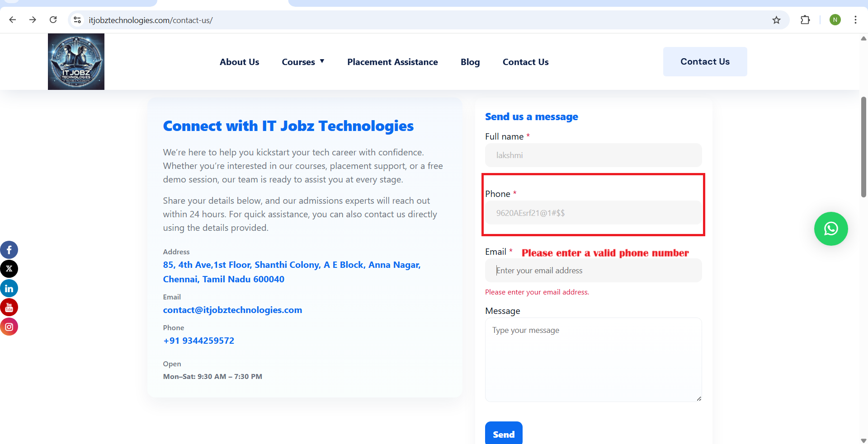The image size is (868, 444).
Task: Go to Placement Assistance page
Action: pyautogui.click(x=392, y=62)
